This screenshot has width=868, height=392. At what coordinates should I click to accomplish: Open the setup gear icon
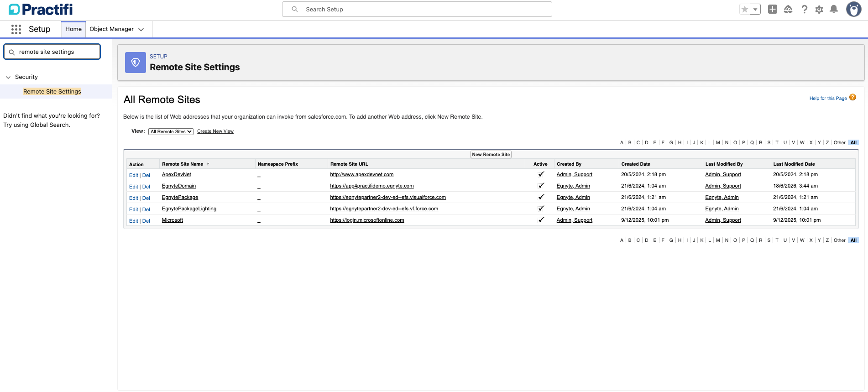[819, 9]
